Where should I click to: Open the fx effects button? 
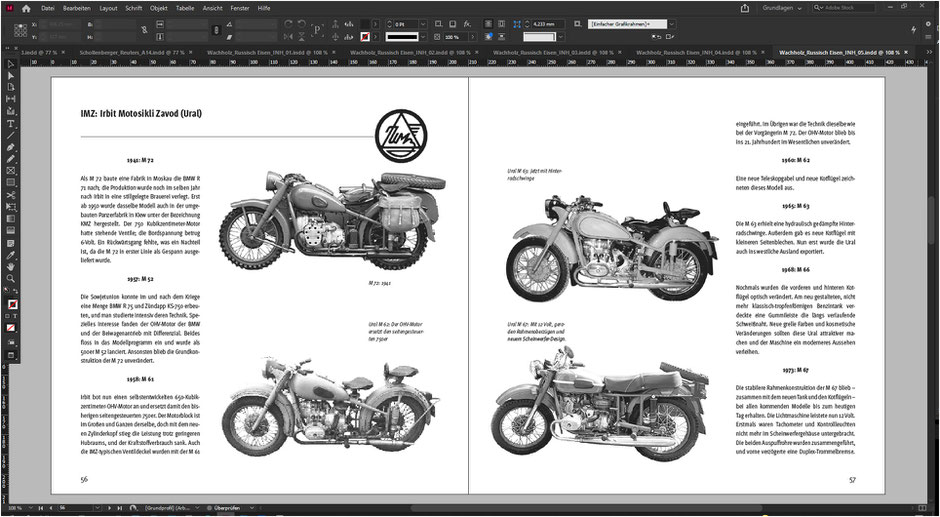tap(466, 24)
